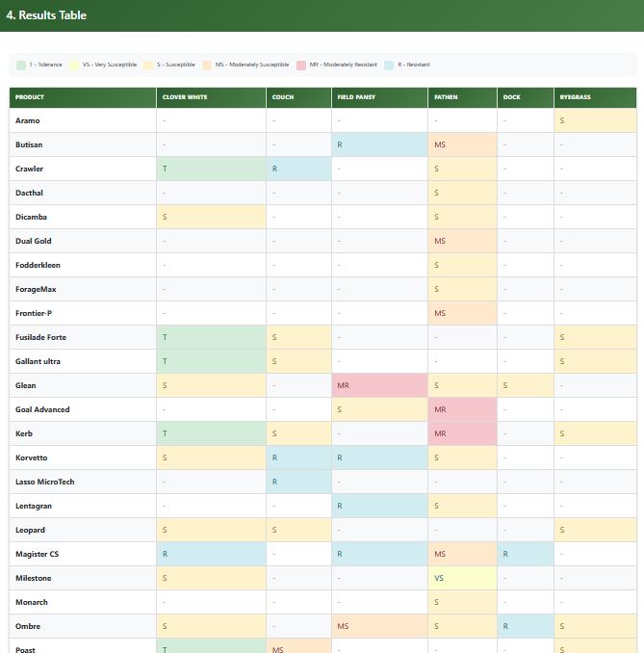Click the FATHEN column header
Image resolution: width=644 pixels, height=653 pixels.
[x=462, y=97]
